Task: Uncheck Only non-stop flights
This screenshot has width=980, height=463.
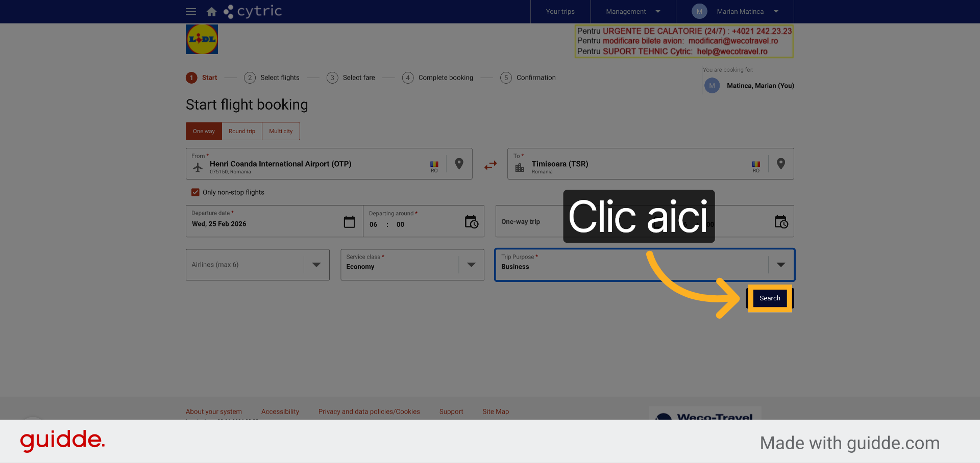Action: pyautogui.click(x=195, y=192)
